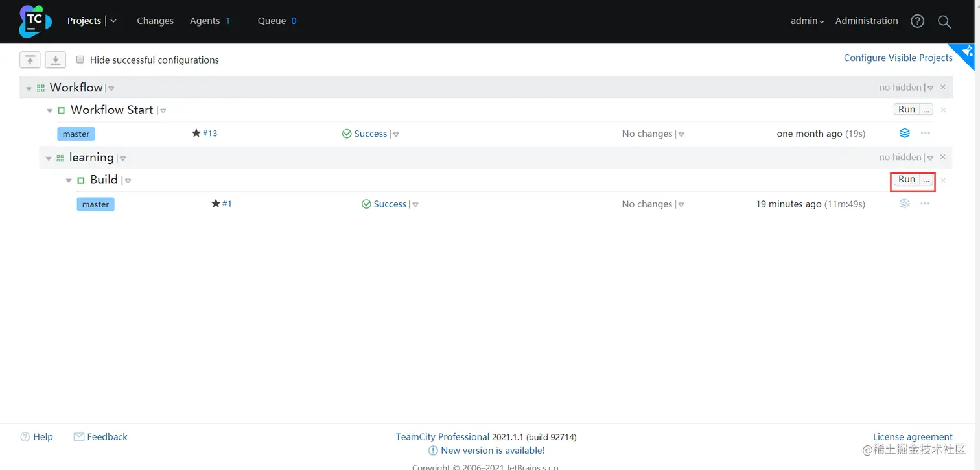Open the Agents tab
This screenshot has height=470, width=980.
(x=205, y=21)
